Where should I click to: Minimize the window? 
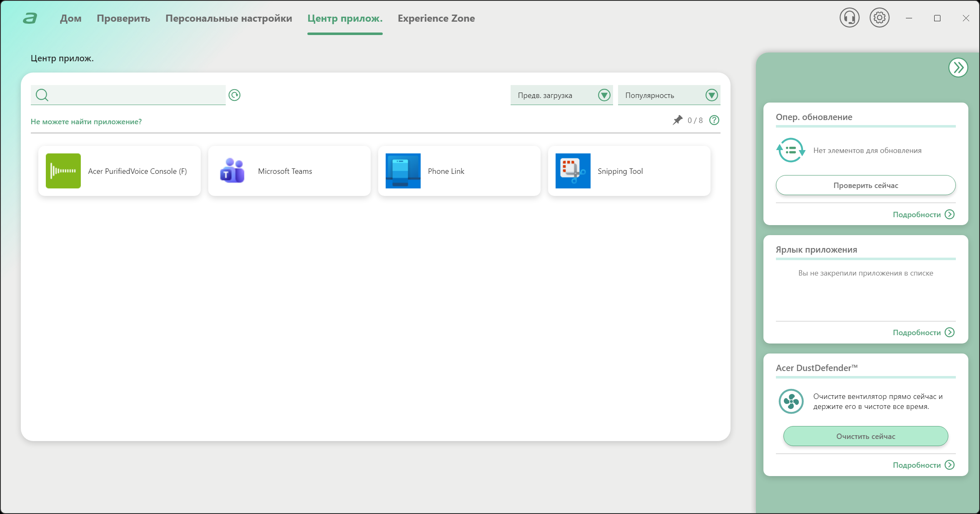909,18
